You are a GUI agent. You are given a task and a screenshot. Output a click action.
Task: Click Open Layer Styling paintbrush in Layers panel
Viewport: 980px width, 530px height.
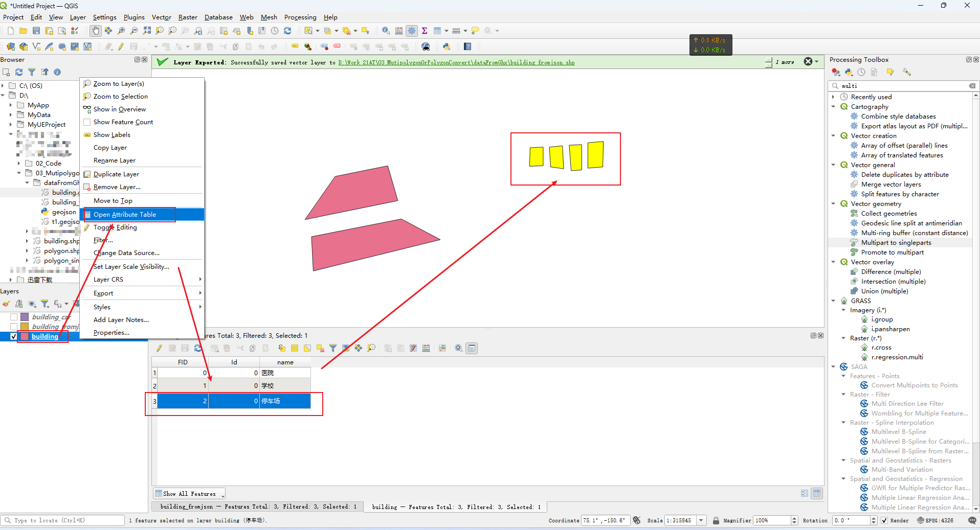[6, 304]
